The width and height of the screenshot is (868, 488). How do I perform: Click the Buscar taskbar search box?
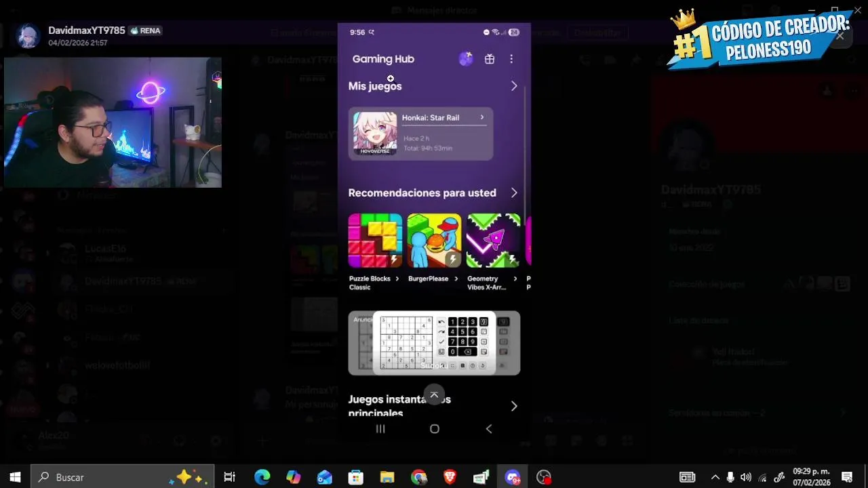coord(123,477)
